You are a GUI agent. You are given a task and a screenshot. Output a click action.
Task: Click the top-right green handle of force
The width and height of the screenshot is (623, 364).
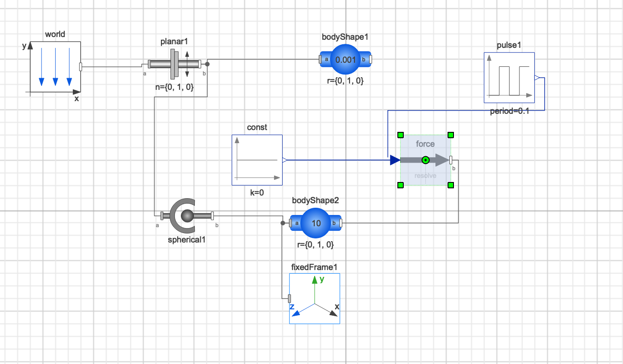point(451,135)
